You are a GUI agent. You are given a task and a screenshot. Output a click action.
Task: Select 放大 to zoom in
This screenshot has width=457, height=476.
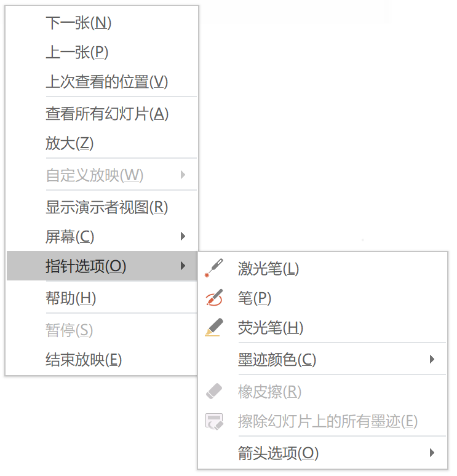tap(70, 143)
